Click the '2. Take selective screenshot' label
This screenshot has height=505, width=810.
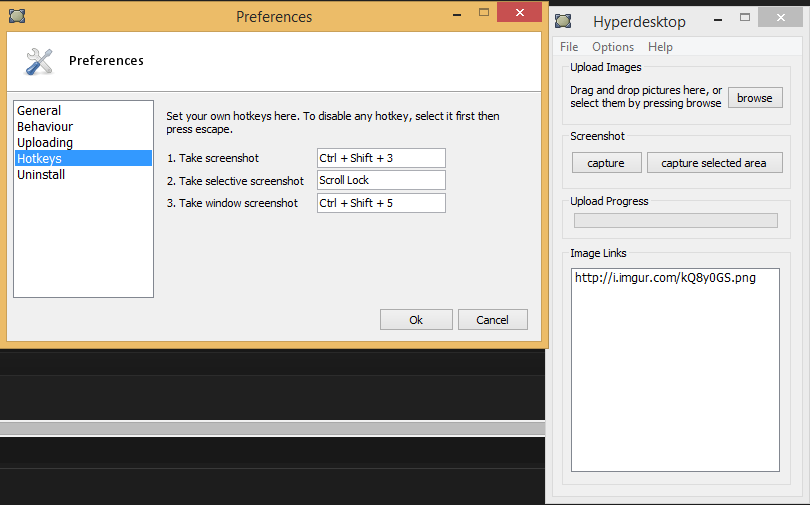coord(235,181)
